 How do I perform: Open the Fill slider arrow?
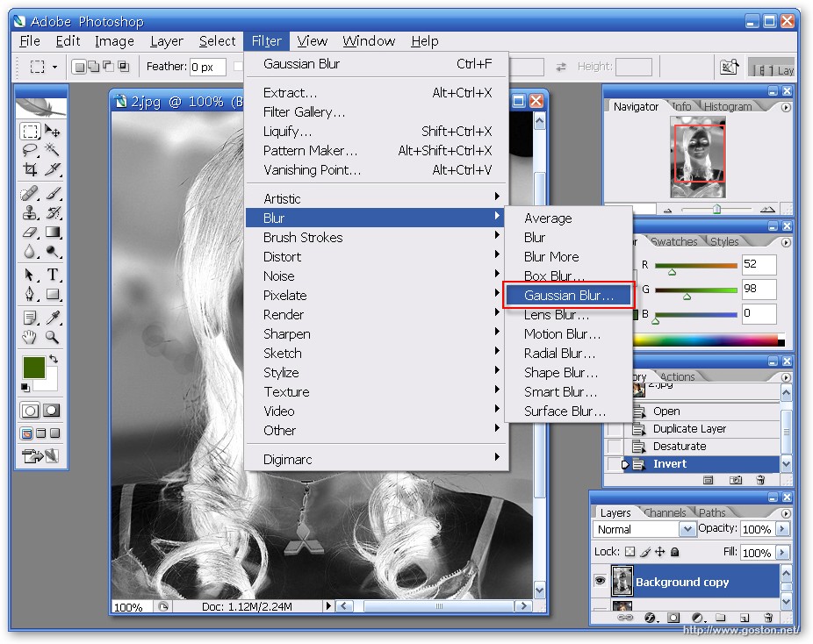782,552
